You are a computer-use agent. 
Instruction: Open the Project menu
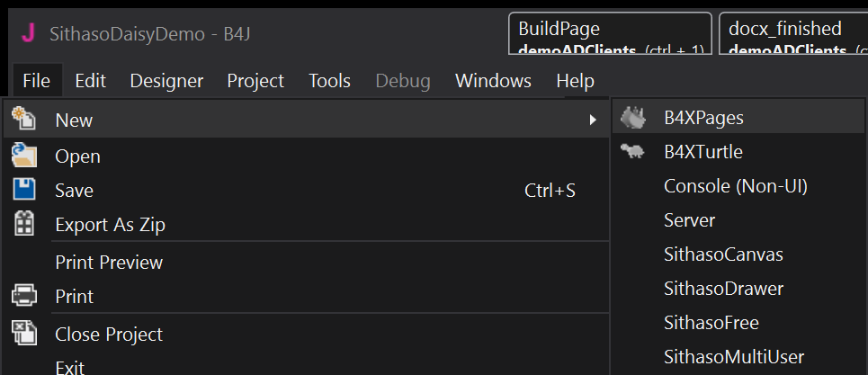255,81
